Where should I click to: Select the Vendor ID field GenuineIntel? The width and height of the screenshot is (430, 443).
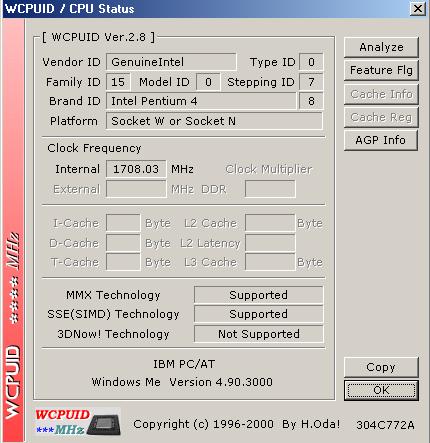point(171,62)
